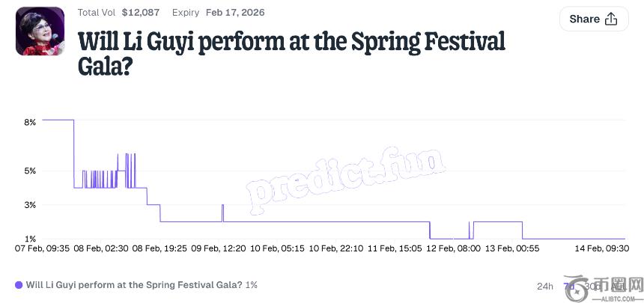Screen dimensions: 644x303
Task: Click the 1% y-axis label
Action: pos(30,239)
